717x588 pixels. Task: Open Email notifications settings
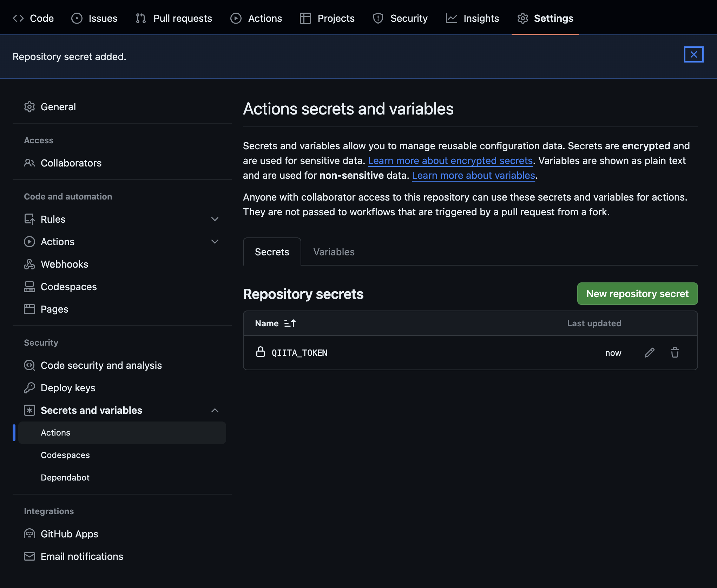click(82, 556)
